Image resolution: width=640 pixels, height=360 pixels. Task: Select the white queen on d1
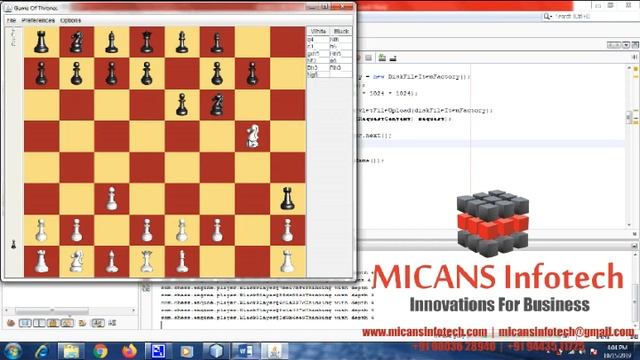(x=147, y=262)
